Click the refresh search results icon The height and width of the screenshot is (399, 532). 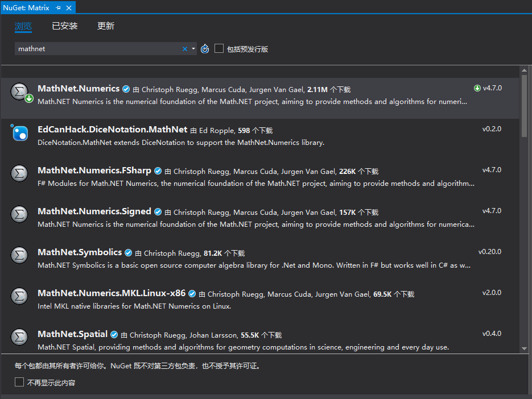click(x=205, y=49)
